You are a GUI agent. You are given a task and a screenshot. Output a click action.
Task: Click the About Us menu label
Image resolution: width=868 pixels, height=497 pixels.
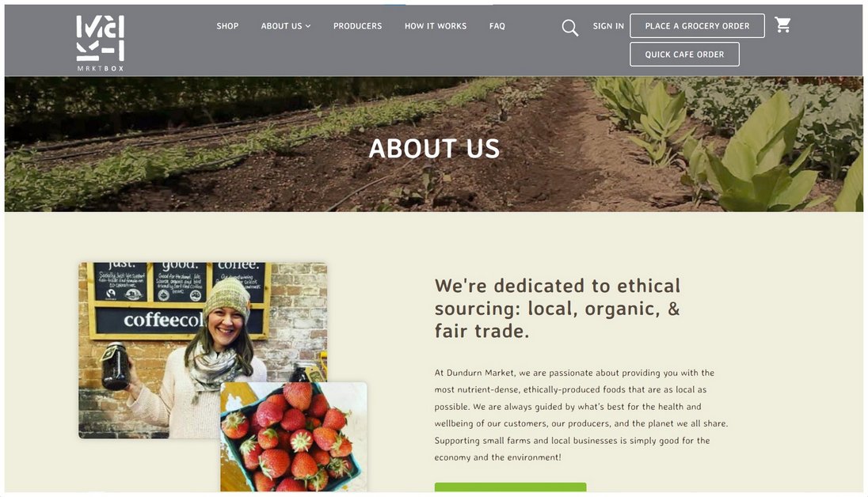[x=281, y=26]
